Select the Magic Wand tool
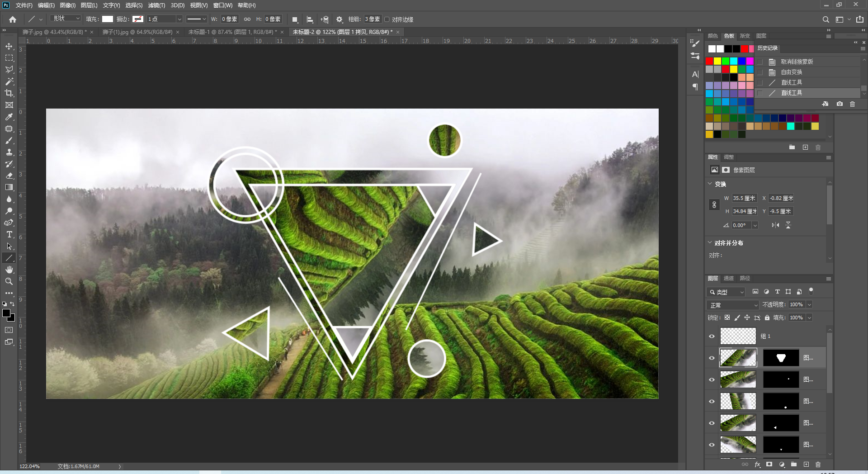Screen dimensions: 868x474 pos(9,81)
